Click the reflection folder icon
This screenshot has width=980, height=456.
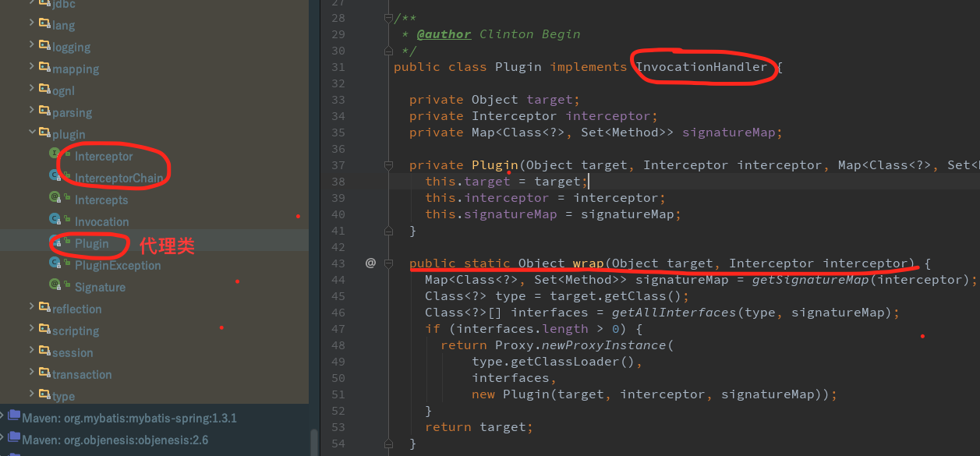[44, 308]
